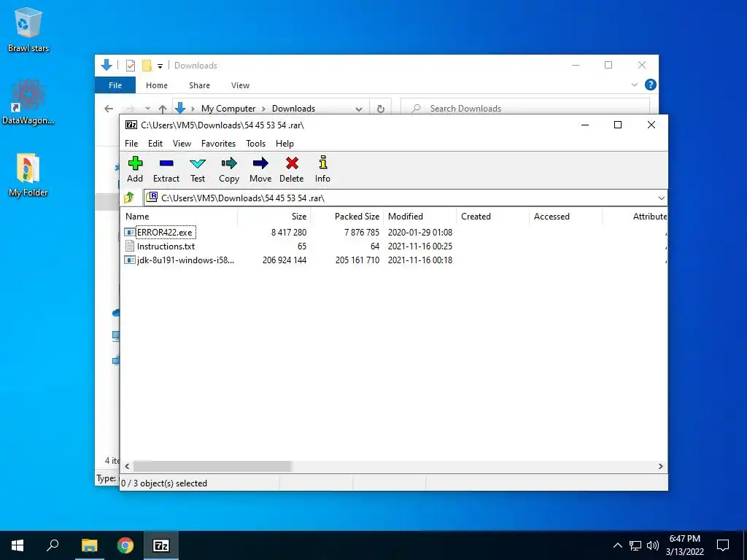Open taskbar search
The width and height of the screenshot is (747, 560).
click(x=53, y=545)
